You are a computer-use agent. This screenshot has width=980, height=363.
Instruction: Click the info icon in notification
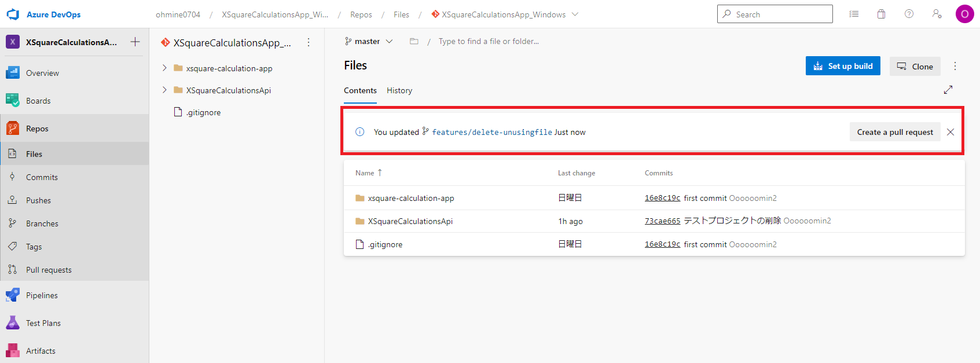coord(359,132)
